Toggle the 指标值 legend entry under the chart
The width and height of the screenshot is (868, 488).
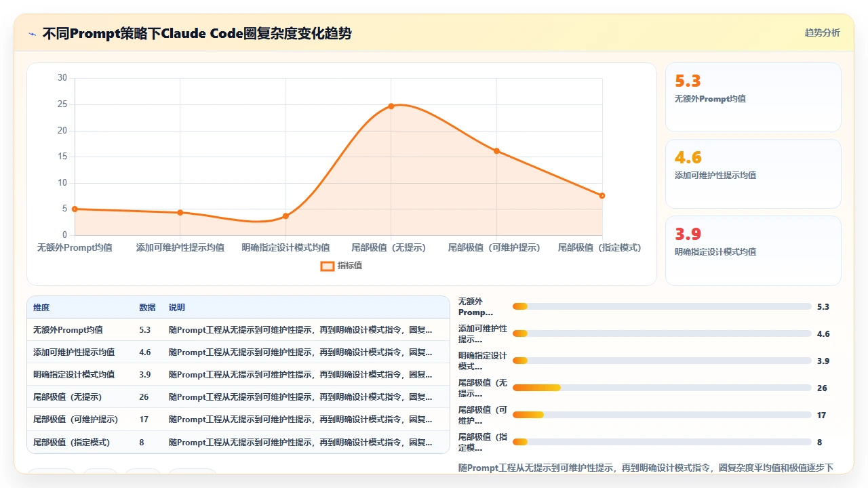(x=341, y=266)
